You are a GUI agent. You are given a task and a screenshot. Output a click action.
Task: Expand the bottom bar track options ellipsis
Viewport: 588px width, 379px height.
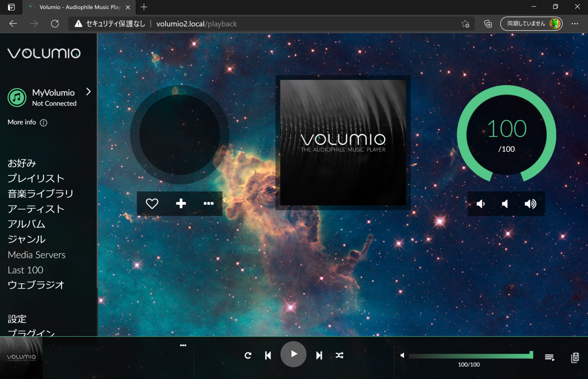coord(183,345)
